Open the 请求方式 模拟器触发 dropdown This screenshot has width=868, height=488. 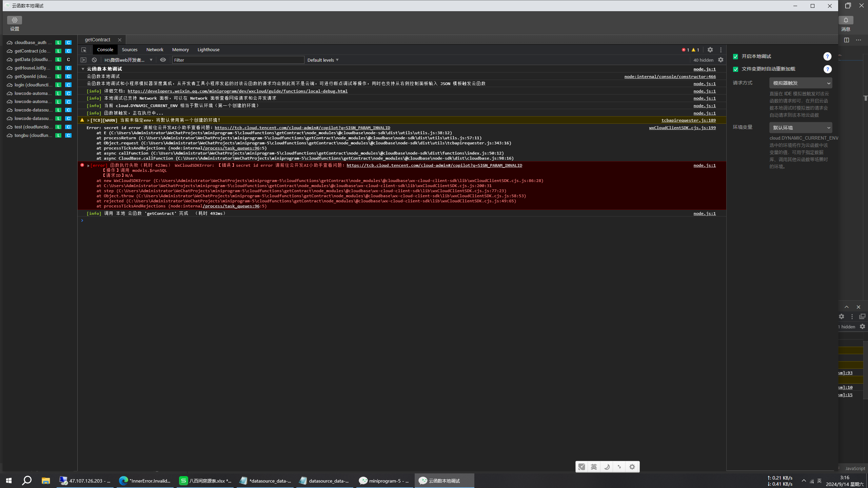pos(801,83)
